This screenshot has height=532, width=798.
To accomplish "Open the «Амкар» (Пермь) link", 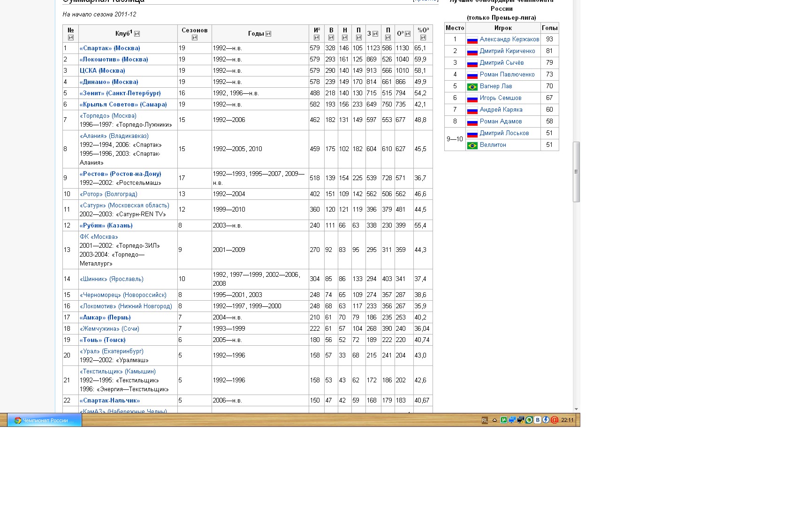I will point(105,317).
